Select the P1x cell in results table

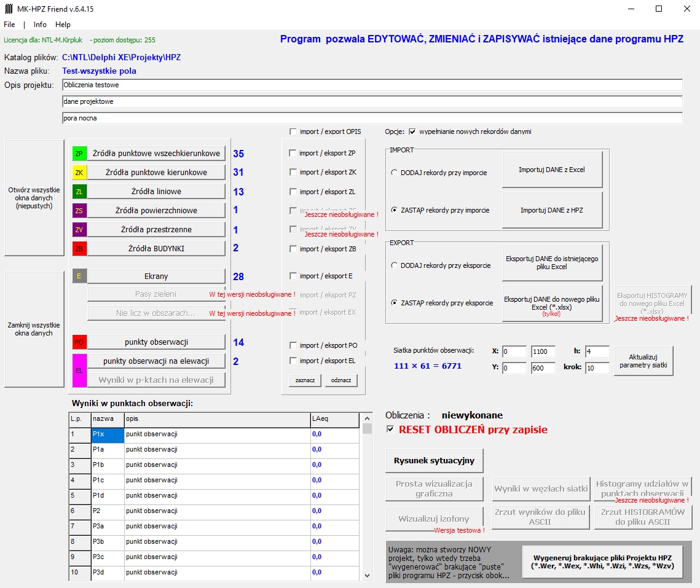tap(108, 434)
